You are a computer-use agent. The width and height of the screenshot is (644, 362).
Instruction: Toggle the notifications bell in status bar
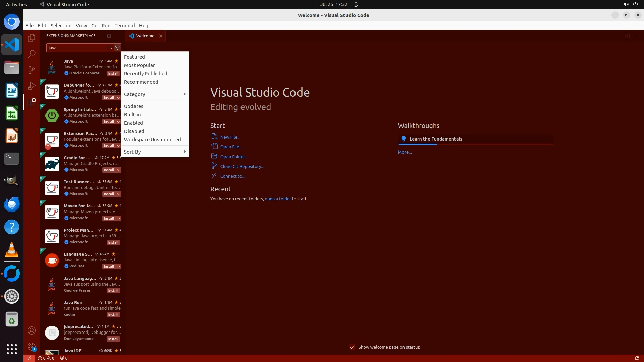coord(636,358)
